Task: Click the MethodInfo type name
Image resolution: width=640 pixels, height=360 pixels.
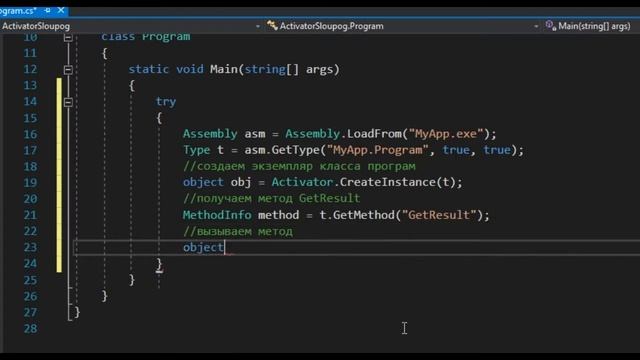Action: click(x=217, y=215)
